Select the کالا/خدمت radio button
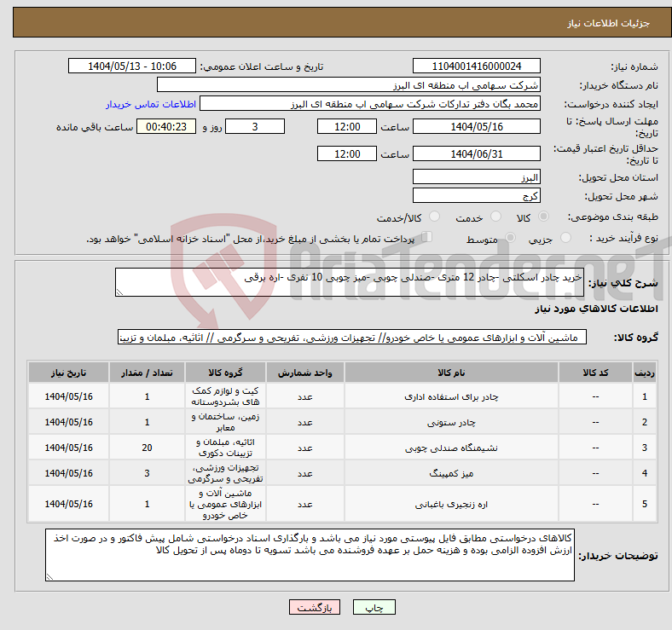The image size is (672, 630). click(435, 217)
